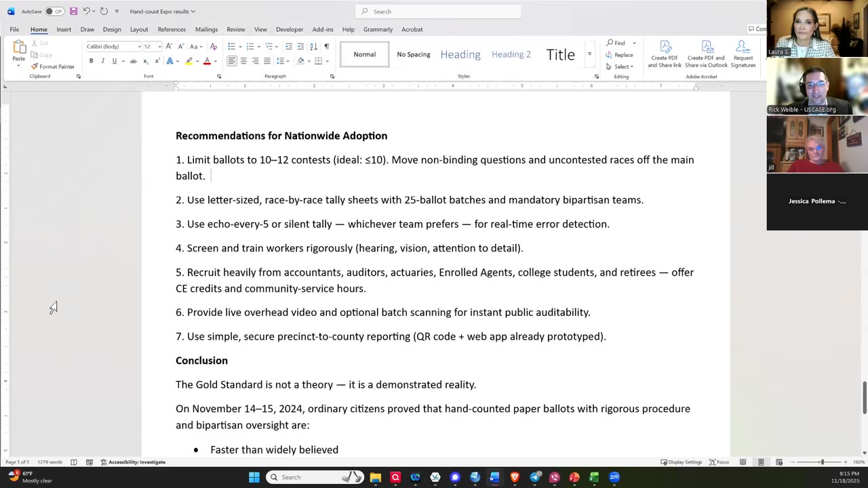Click the yellow text highlight color button
This screenshot has width=868, height=488.
pyautogui.click(x=189, y=61)
